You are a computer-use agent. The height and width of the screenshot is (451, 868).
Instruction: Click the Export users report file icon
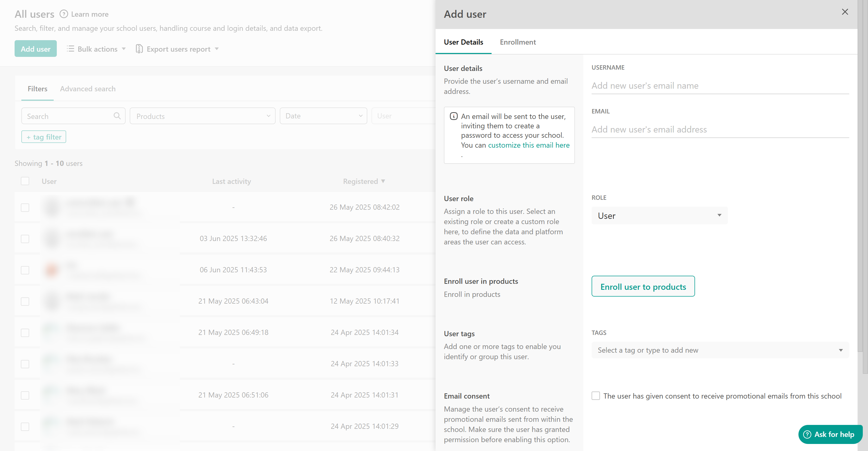(x=139, y=49)
